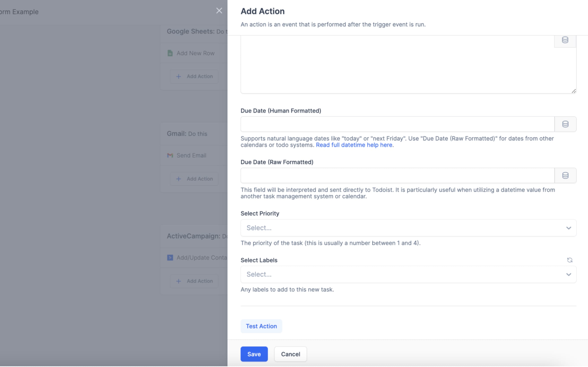Image resolution: width=588 pixels, height=367 pixels.
Task: Click the Add Action under ActiveCampaign section
Action: coord(194,280)
